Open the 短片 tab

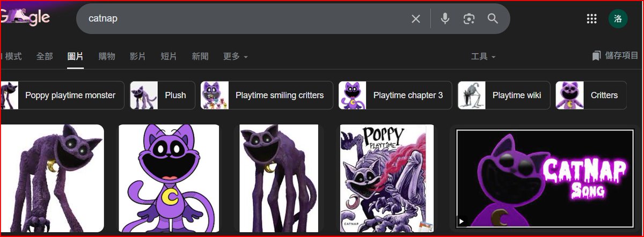pyautogui.click(x=169, y=56)
